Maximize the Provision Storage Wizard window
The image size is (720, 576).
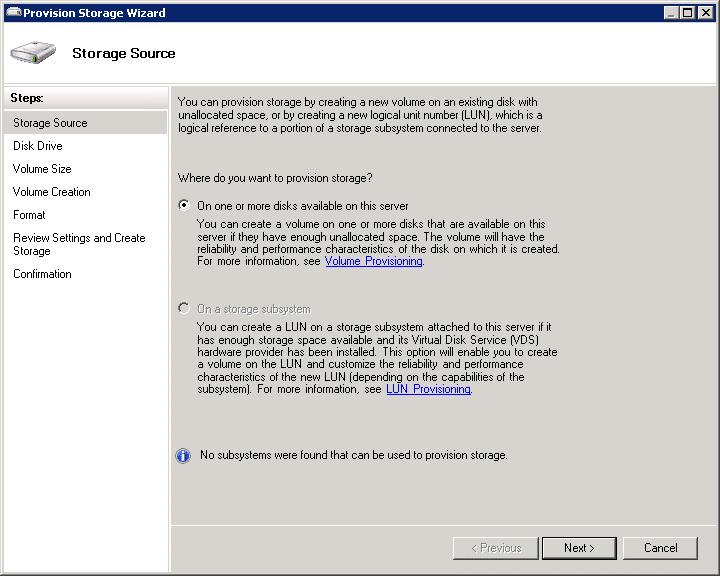click(687, 12)
